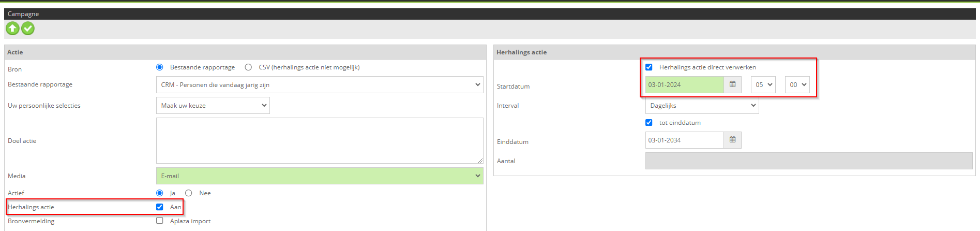Open the Interval Dagelijks dropdown
The width and height of the screenshot is (980, 231).
pos(702,105)
